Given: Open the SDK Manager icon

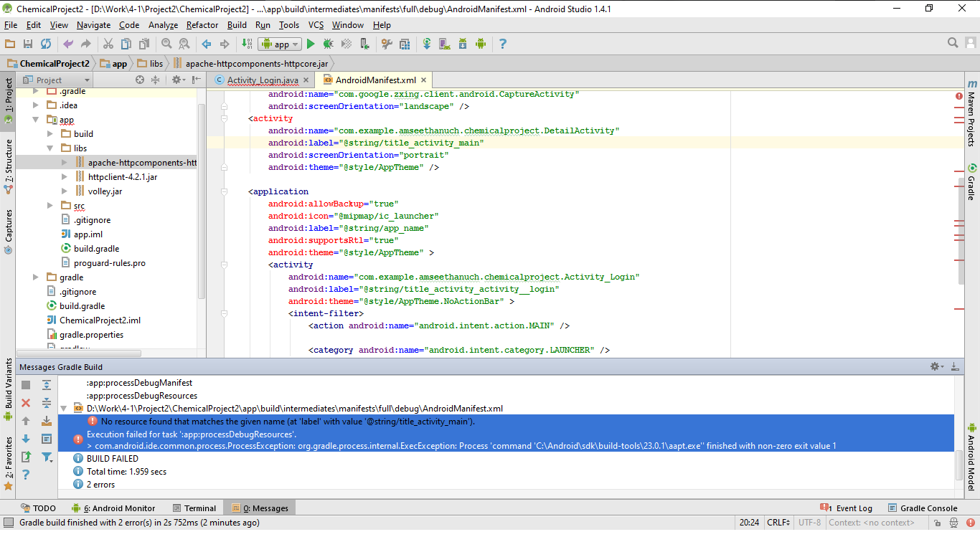Looking at the screenshot, I should (x=463, y=44).
